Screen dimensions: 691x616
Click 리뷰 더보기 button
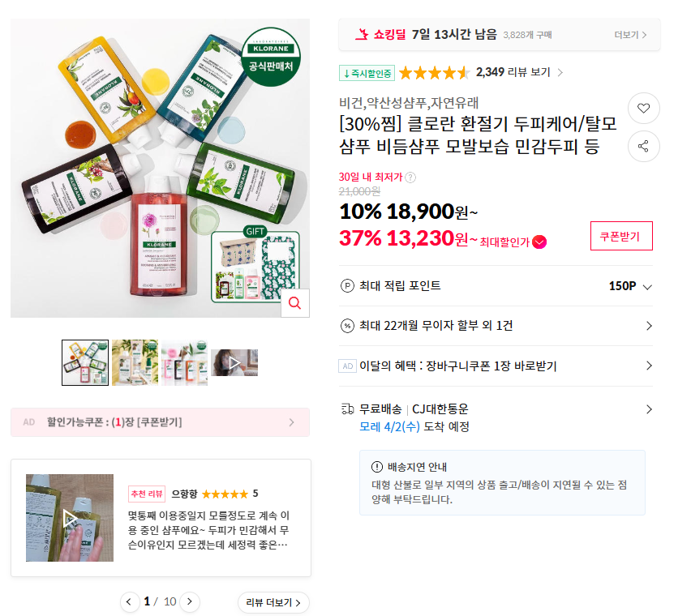(273, 602)
